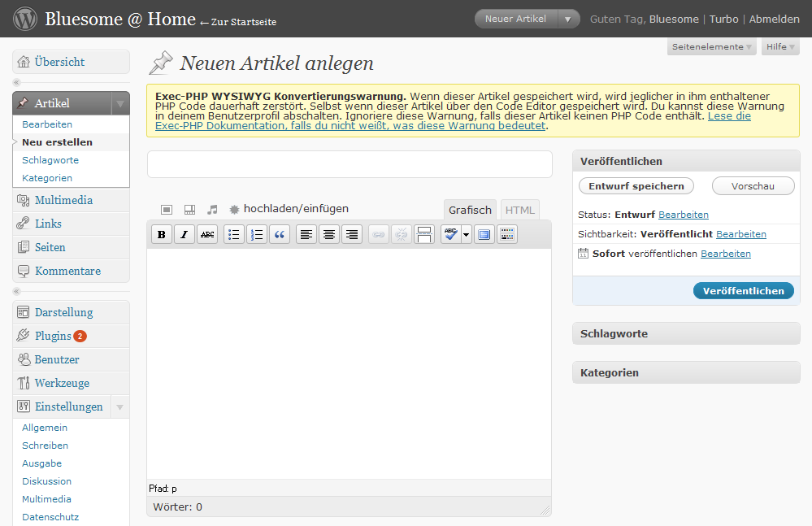Click the Entwurf speichern button
This screenshot has width=812, height=526.
pos(636,186)
